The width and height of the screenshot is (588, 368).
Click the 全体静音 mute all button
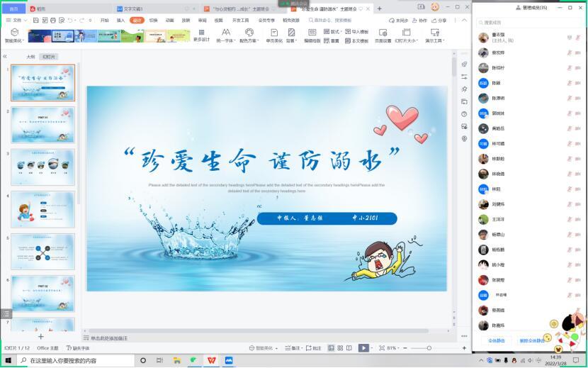point(496,340)
